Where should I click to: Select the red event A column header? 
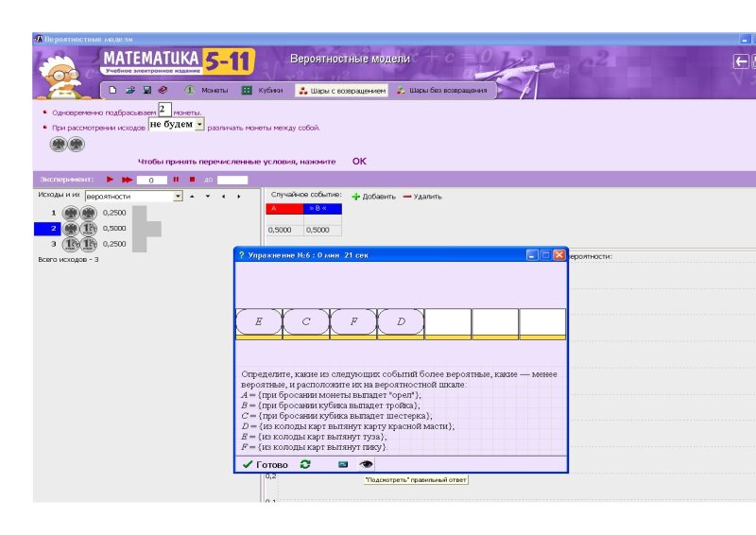point(284,209)
